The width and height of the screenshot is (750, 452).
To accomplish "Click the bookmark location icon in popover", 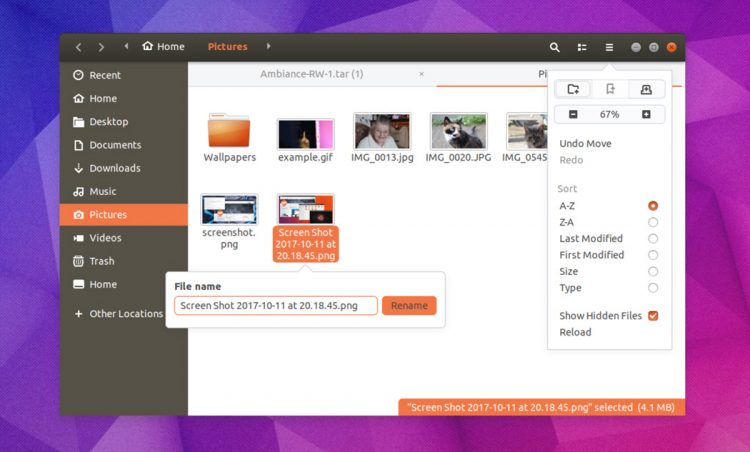I will (x=610, y=89).
